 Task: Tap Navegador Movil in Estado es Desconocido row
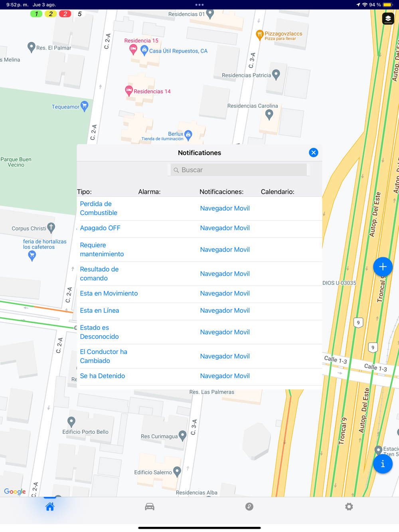[x=225, y=332]
